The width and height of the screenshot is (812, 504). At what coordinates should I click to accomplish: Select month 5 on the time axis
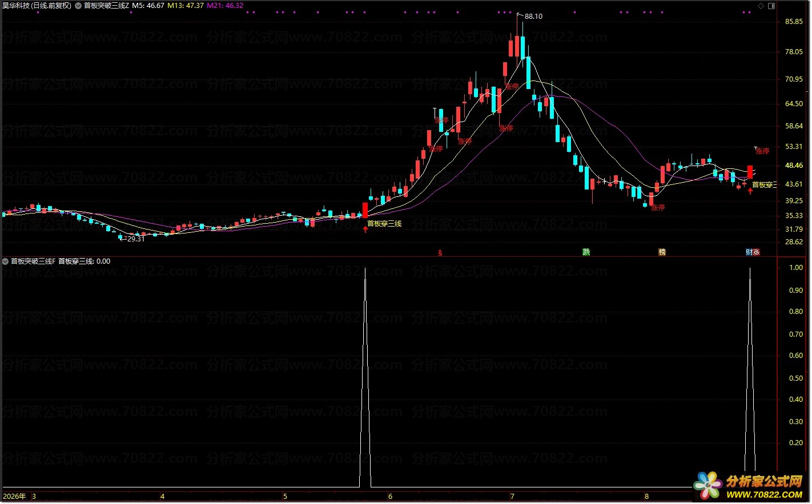point(285,497)
